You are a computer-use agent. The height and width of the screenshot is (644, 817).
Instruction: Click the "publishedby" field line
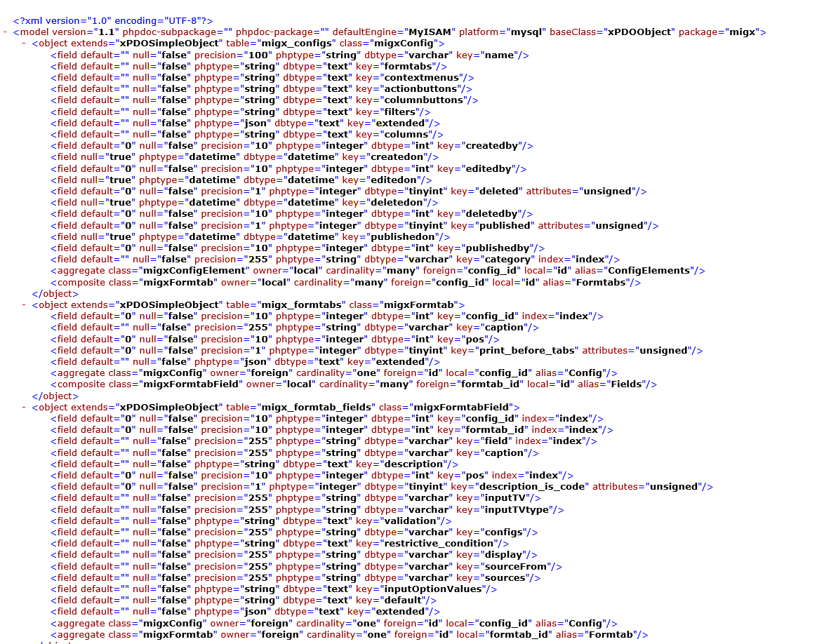click(x=298, y=248)
